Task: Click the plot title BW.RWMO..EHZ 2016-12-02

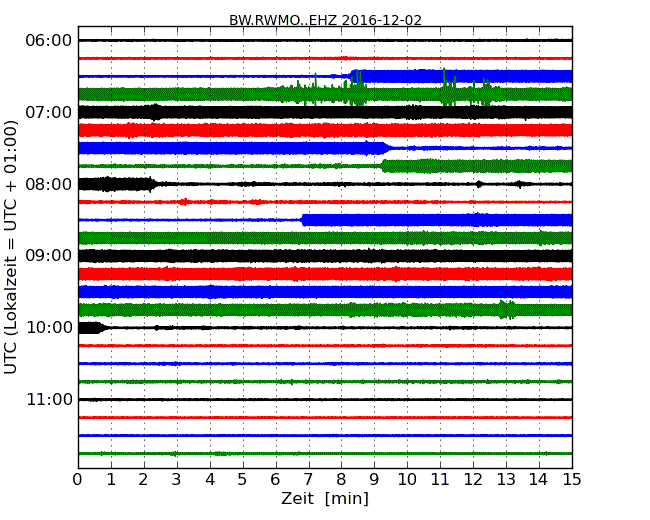Action: point(325,20)
